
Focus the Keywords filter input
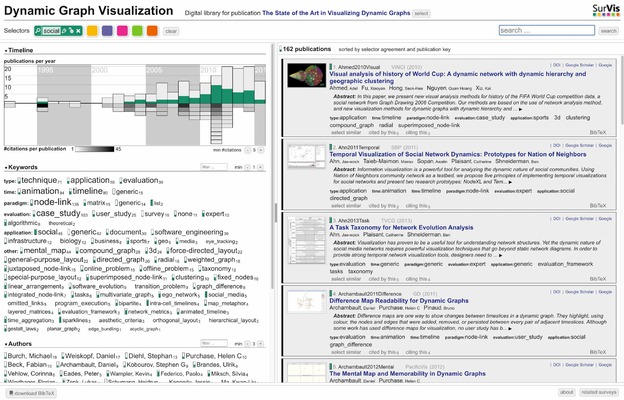tap(214, 167)
